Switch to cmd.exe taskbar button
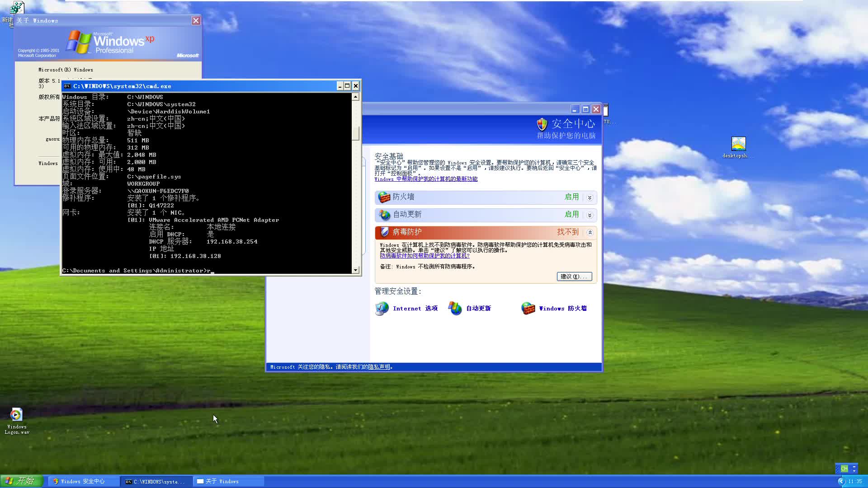 (x=156, y=482)
